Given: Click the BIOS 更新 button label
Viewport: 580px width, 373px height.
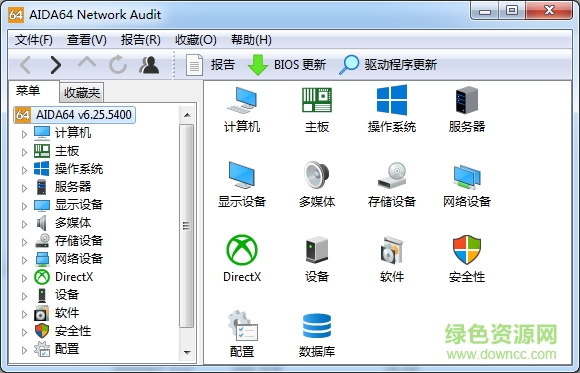Looking at the screenshot, I should pos(300,65).
